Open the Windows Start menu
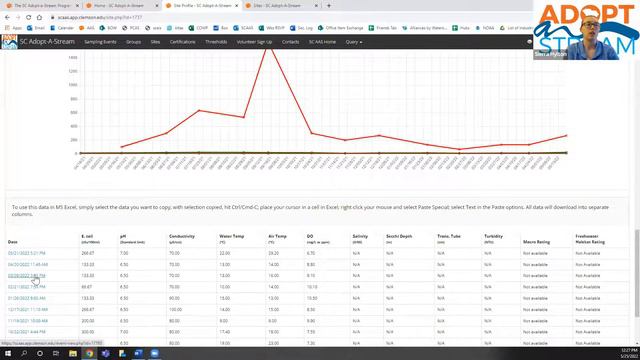Image resolution: width=640 pixels, height=360 pixels. [7, 353]
